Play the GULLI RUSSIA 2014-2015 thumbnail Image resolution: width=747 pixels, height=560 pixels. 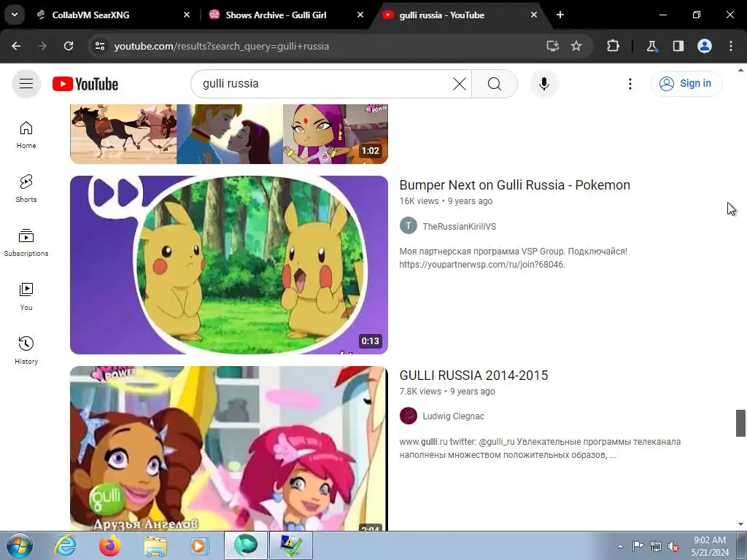(228, 448)
